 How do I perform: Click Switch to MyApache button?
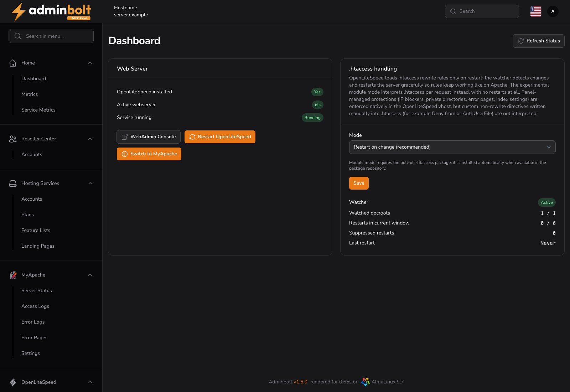149,154
